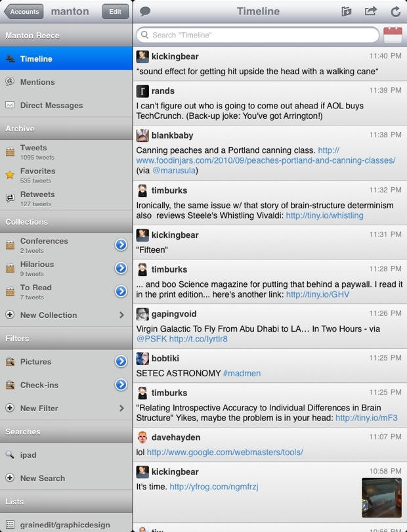
Task: Expand New Collection chevron
Action: click(121, 315)
